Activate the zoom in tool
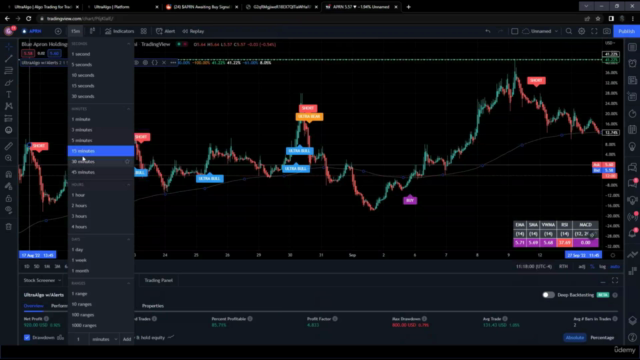Image resolution: width=640 pixels, height=360 pixels. point(9,158)
